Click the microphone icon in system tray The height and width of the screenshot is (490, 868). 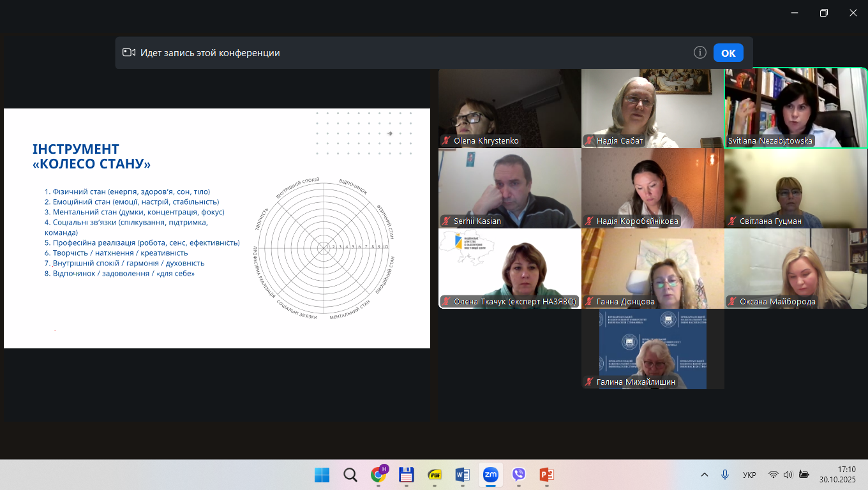[725, 475]
